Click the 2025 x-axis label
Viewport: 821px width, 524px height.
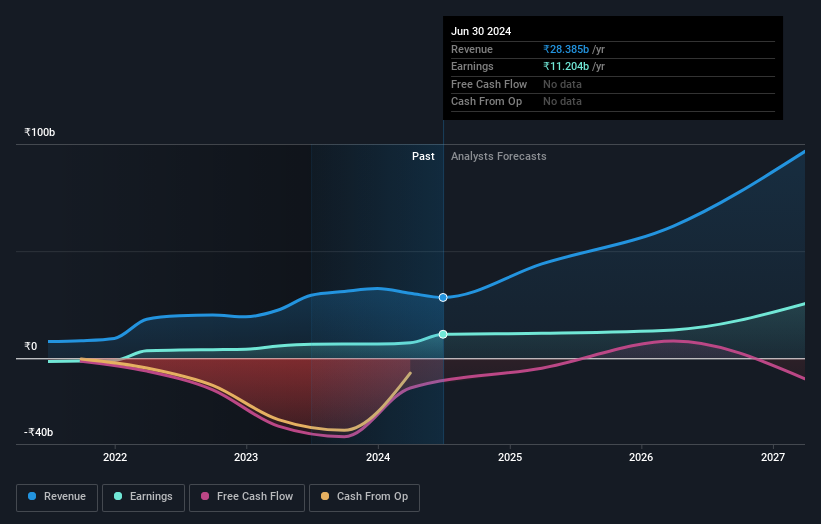[x=509, y=457]
